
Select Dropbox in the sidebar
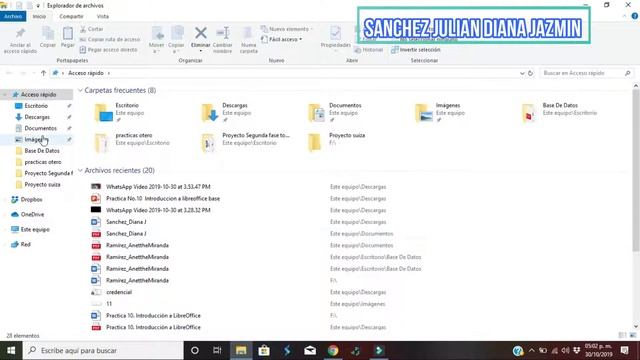click(31, 200)
